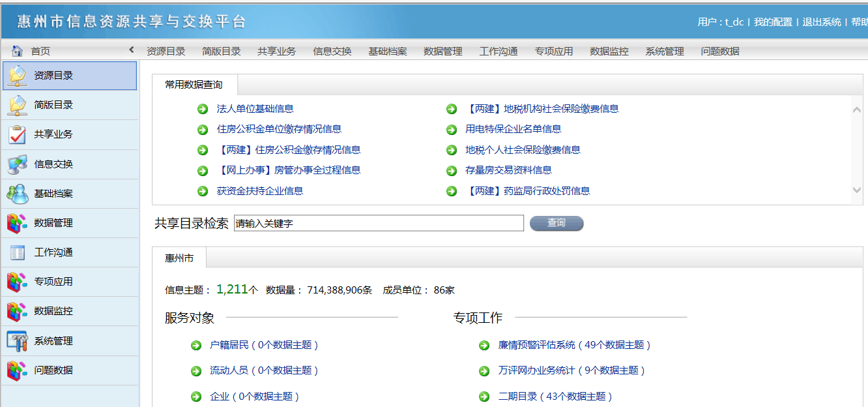Open 廉情预警评估系统 data topics link
This screenshot has height=407, width=868.
click(573, 345)
